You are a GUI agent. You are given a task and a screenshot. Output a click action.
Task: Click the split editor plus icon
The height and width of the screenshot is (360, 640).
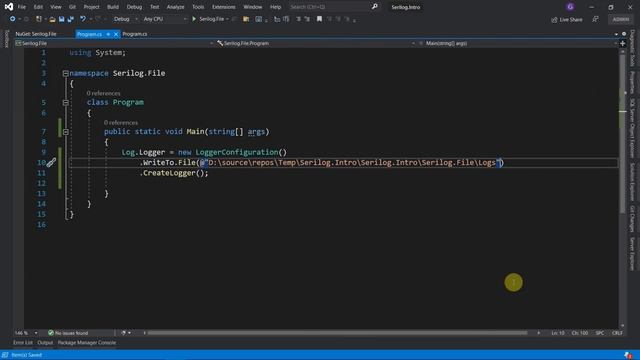(x=622, y=43)
